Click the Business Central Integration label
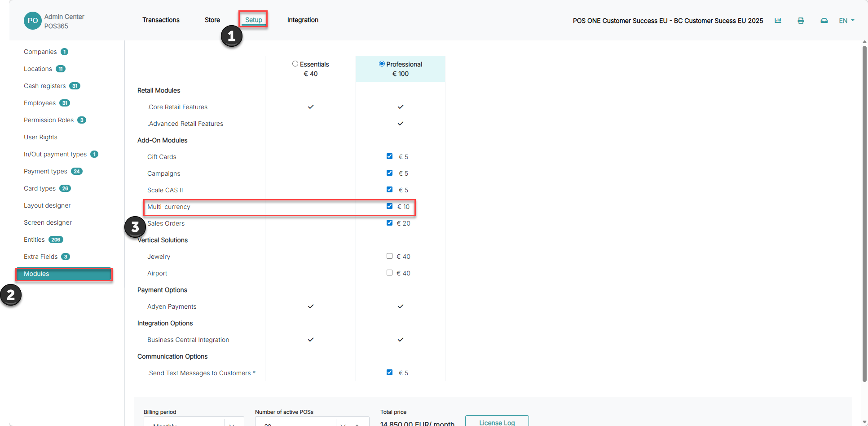Screen dimensions: 868x426 coord(188,340)
